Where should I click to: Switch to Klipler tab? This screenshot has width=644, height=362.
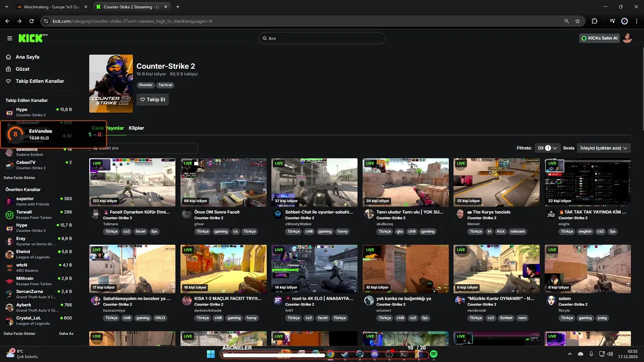[136, 128]
